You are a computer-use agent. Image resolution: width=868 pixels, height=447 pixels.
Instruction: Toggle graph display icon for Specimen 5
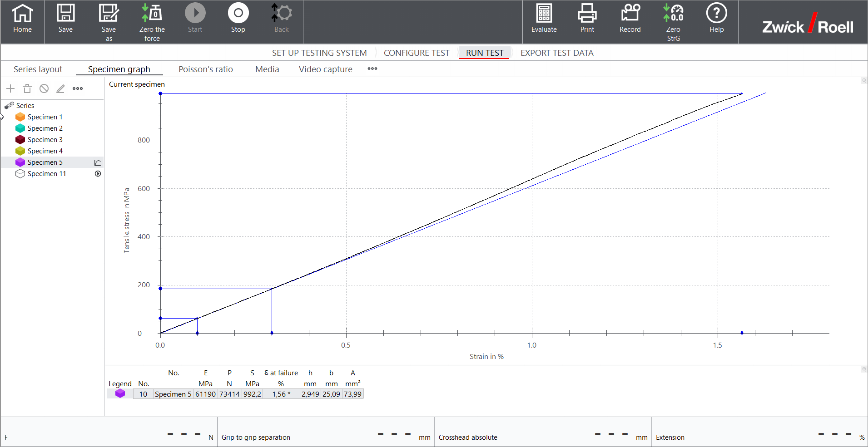coord(97,162)
